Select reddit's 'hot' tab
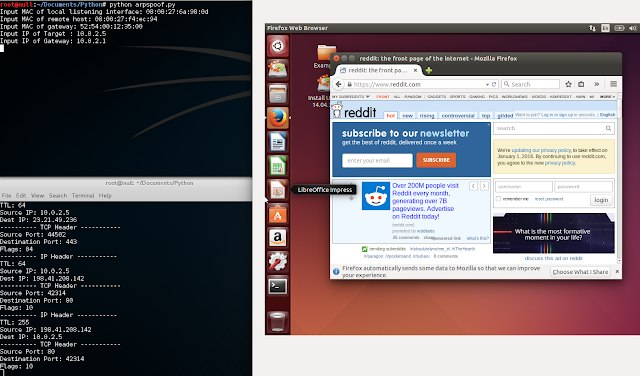The width and height of the screenshot is (640, 376). [391, 116]
